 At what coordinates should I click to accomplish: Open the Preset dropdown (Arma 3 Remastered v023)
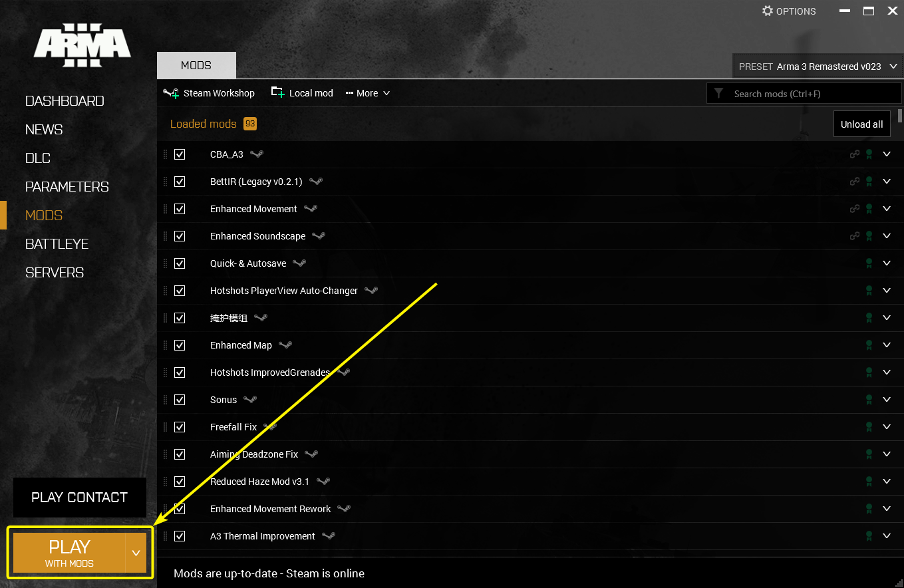click(818, 67)
